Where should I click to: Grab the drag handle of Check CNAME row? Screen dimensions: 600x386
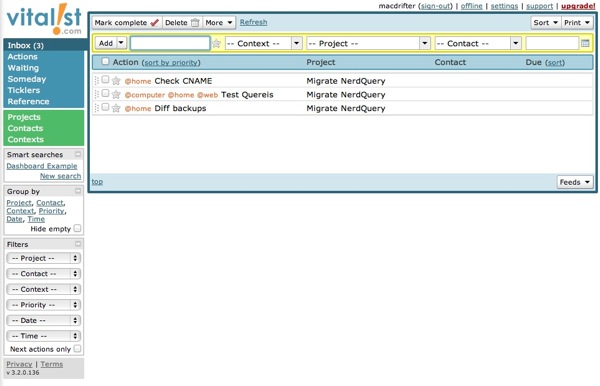click(x=96, y=81)
